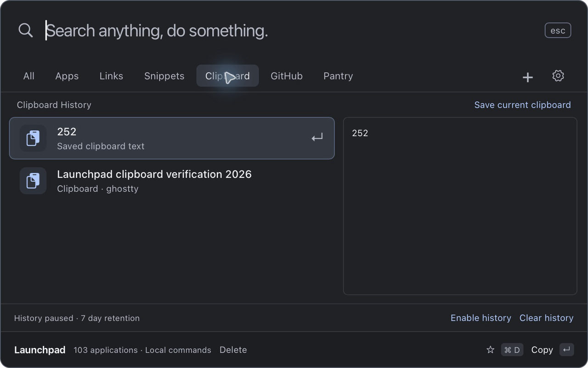Viewport: 588px width, 368px height.
Task: Switch to the All tab
Action: point(29,76)
